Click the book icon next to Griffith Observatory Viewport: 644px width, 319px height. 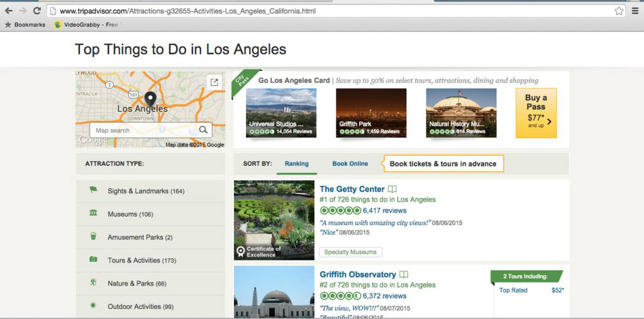tap(404, 274)
